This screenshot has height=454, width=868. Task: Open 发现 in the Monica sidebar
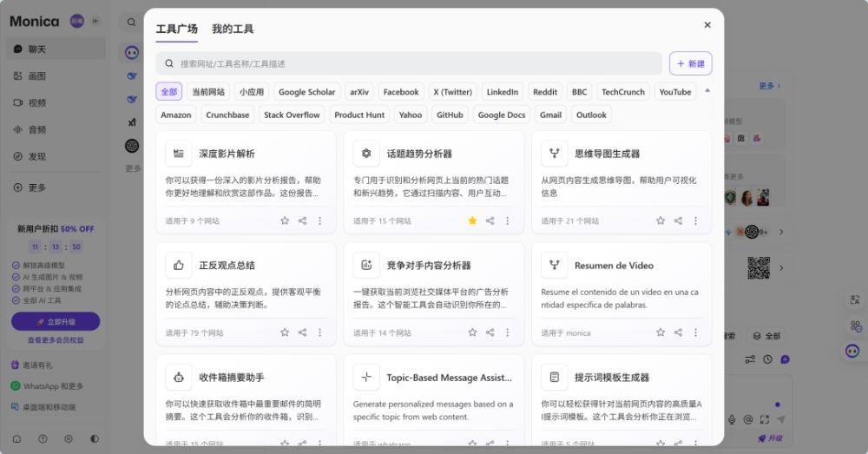pos(56,156)
